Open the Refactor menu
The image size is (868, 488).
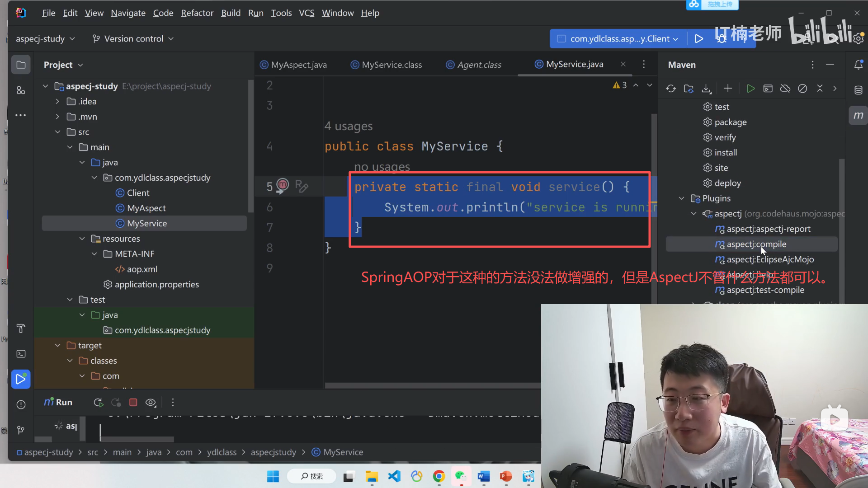coord(197,13)
